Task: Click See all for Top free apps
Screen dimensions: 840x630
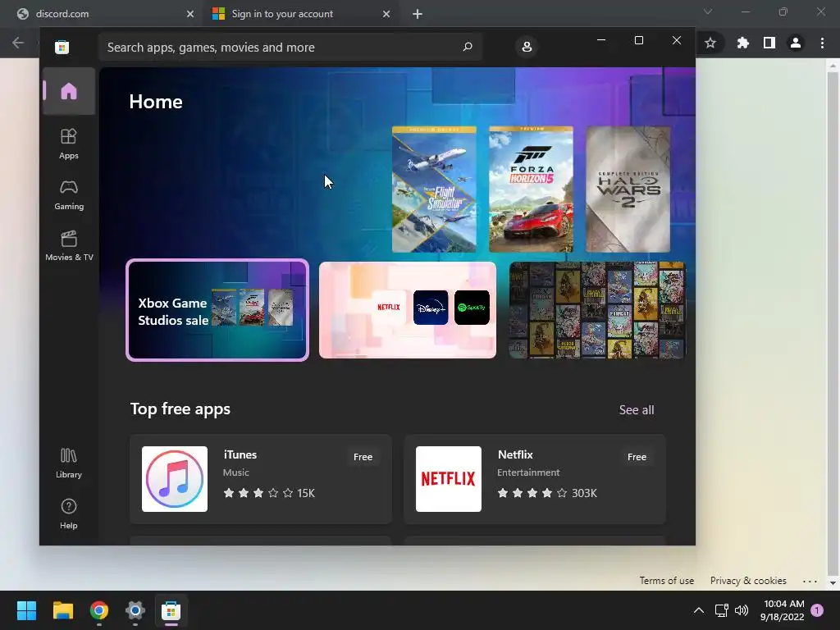Action: point(637,410)
